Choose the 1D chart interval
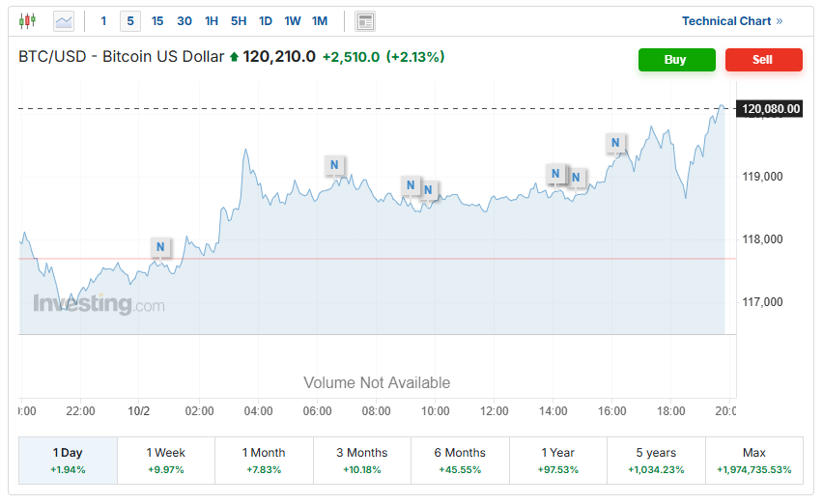 [266, 21]
